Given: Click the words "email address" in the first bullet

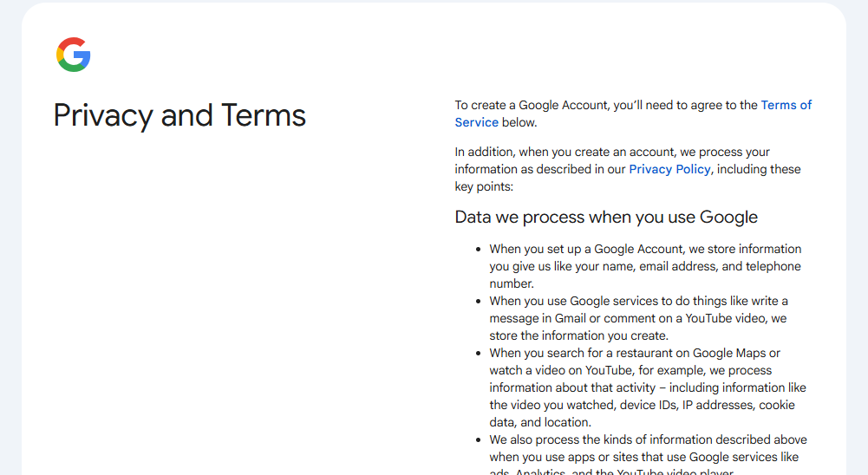Looking at the screenshot, I should pyautogui.click(x=675, y=266).
